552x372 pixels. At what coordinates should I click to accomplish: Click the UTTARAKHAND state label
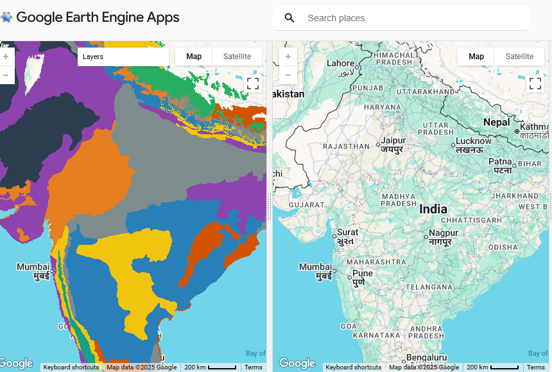tap(426, 92)
